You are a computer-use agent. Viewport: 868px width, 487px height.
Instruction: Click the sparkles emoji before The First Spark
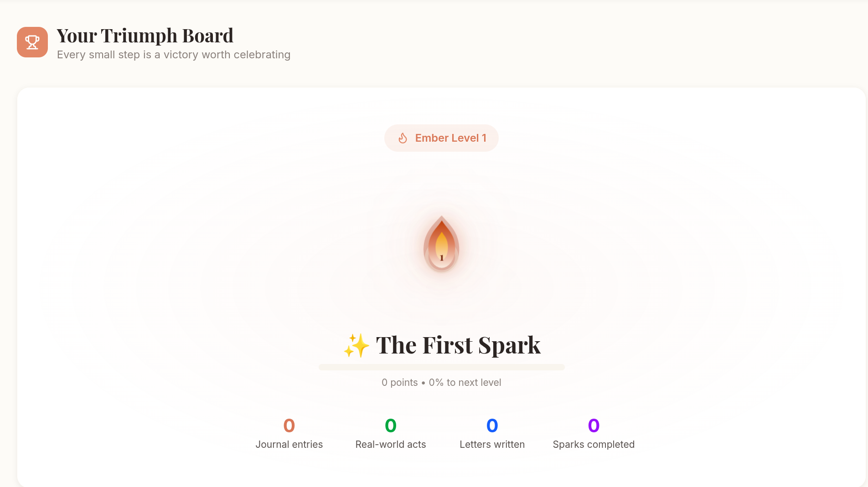(356, 345)
